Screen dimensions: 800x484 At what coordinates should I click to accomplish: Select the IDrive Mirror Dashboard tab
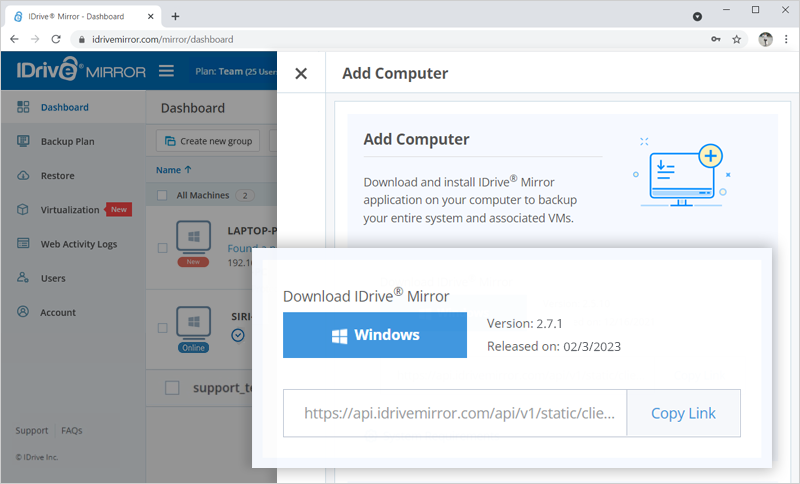point(83,16)
